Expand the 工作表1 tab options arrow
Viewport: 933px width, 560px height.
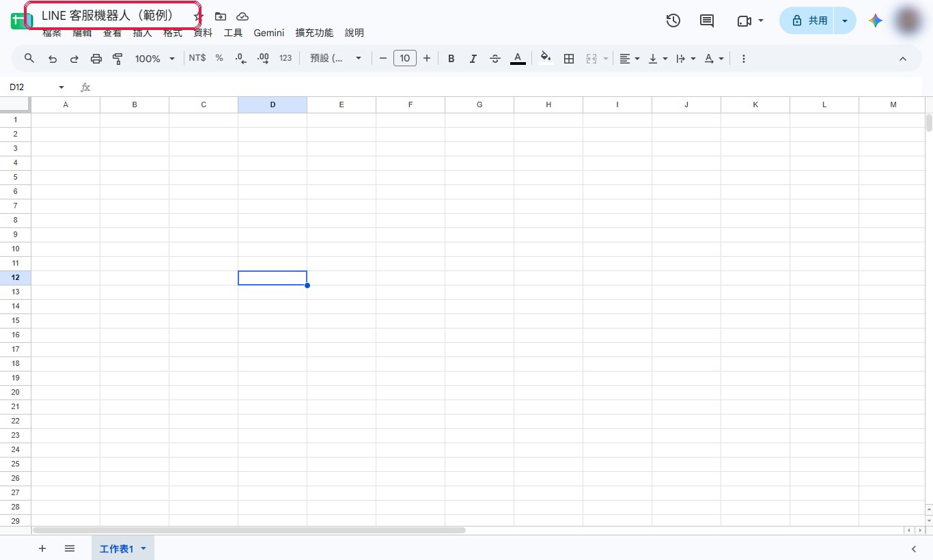tap(143, 549)
